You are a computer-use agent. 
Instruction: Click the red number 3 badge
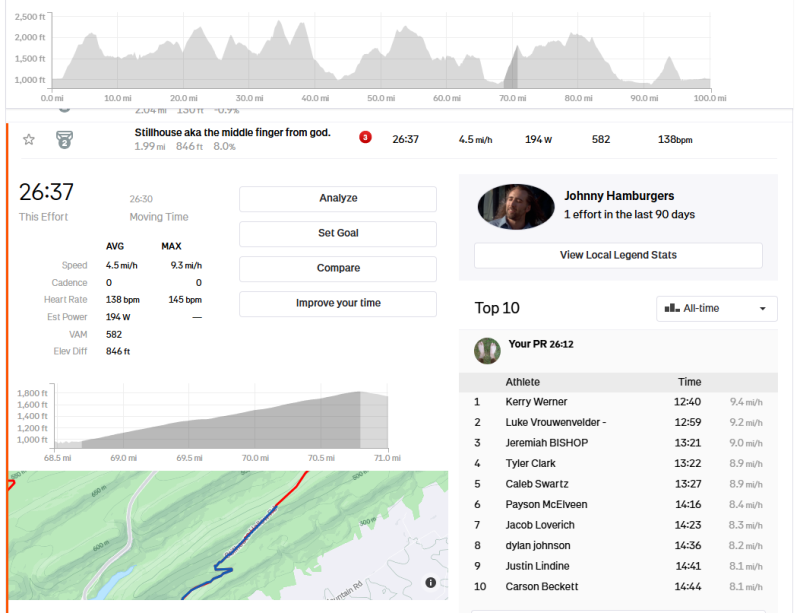pyautogui.click(x=365, y=138)
